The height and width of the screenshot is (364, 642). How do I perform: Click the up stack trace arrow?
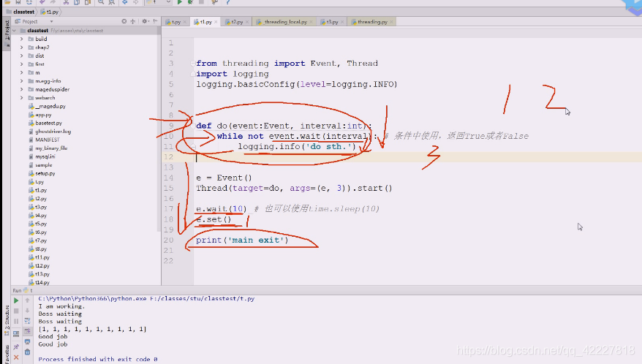point(27,300)
